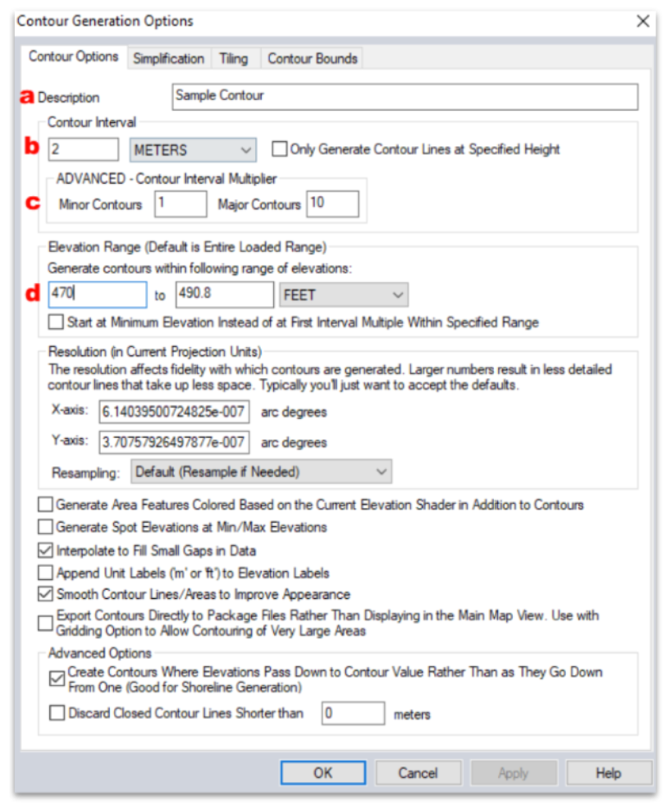Open Help for contour generation
The width and height of the screenshot is (672, 809).
coord(608,772)
